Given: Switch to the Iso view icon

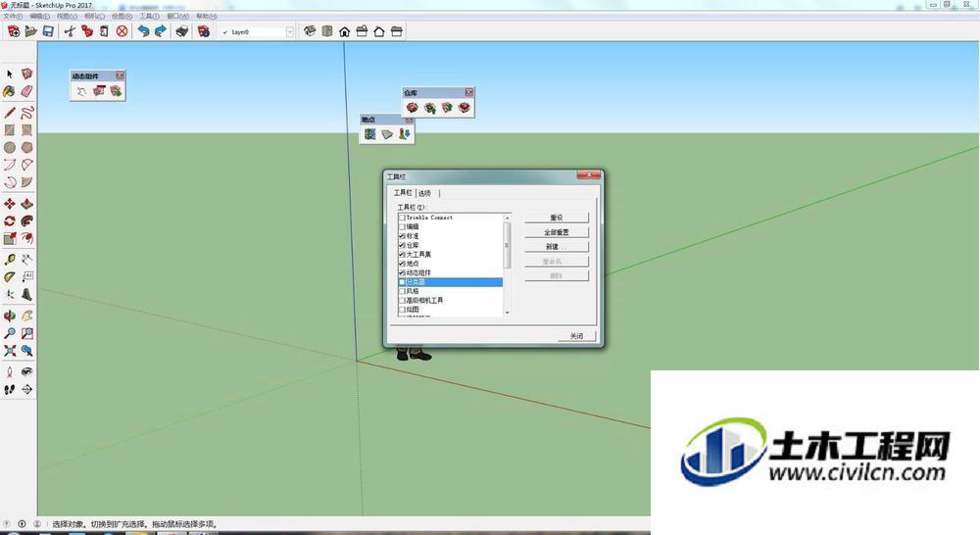Looking at the screenshot, I should pyautogui.click(x=310, y=31).
